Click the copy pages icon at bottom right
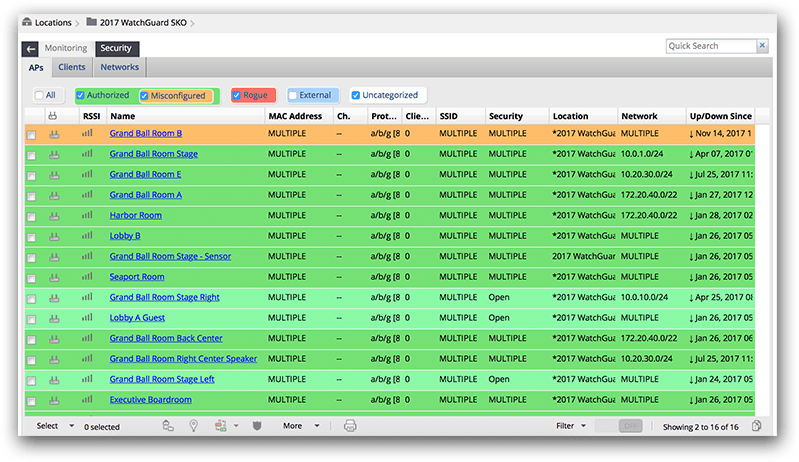The width and height of the screenshot is (799, 462). pyautogui.click(x=757, y=426)
